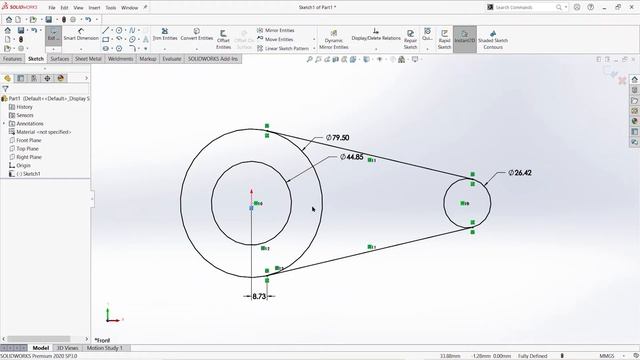Toggle Shaded Sketch Contours
This screenshot has height=360, width=640.
coord(493,40)
